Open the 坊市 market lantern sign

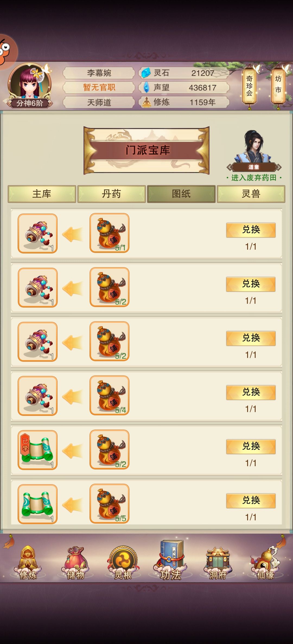click(278, 86)
